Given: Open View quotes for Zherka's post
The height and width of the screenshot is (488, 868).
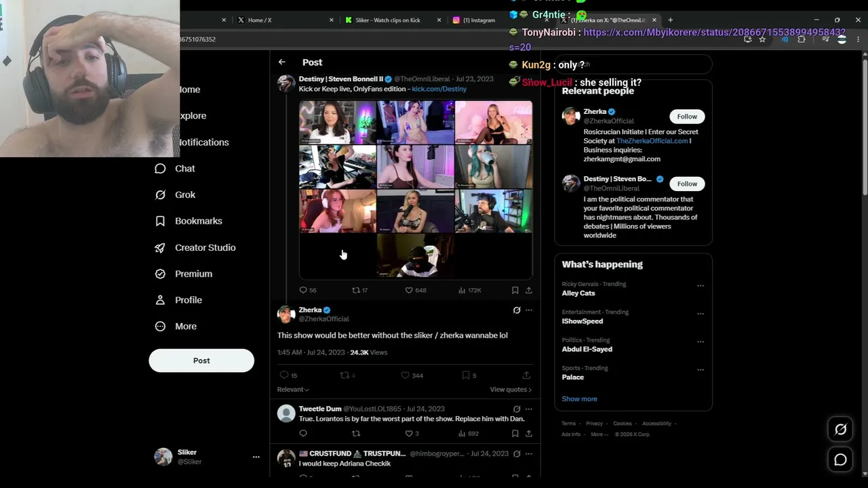Looking at the screenshot, I should (x=511, y=390).
